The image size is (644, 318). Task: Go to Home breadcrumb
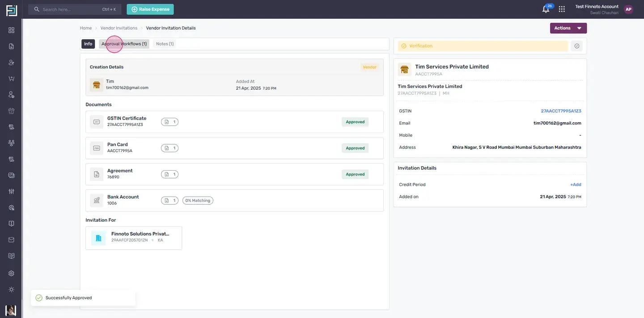click(86, 28)
